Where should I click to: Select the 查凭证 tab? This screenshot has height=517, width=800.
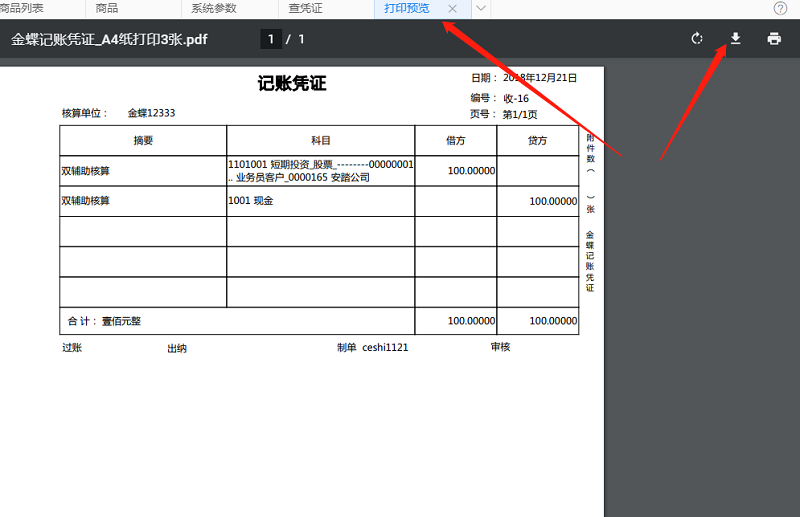pos(305,8)
